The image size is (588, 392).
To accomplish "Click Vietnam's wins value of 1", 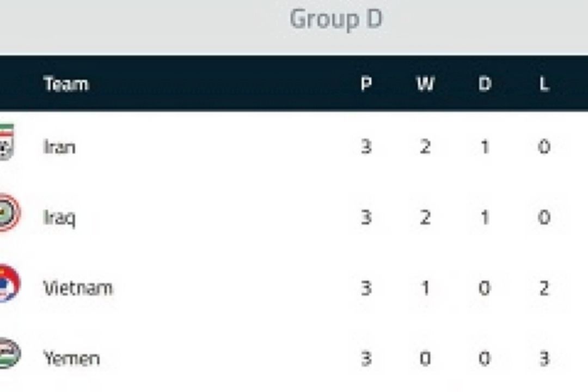I will pos(426,288).
